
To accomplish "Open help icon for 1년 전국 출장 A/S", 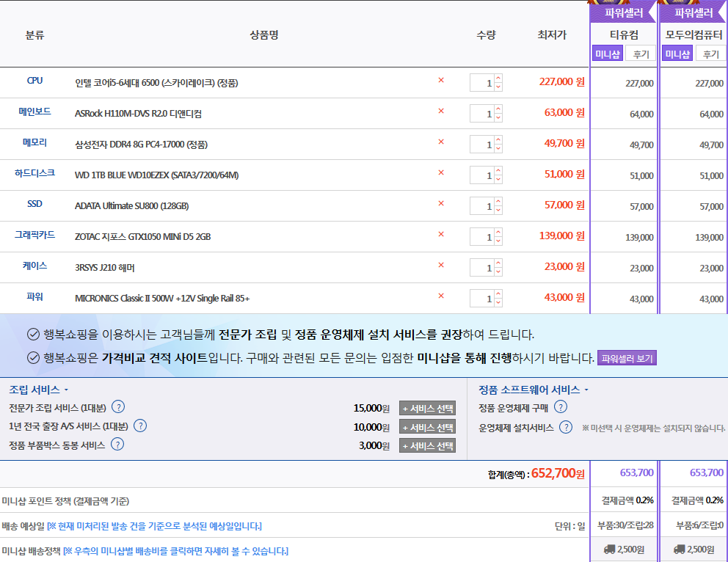I will (140, 426).
